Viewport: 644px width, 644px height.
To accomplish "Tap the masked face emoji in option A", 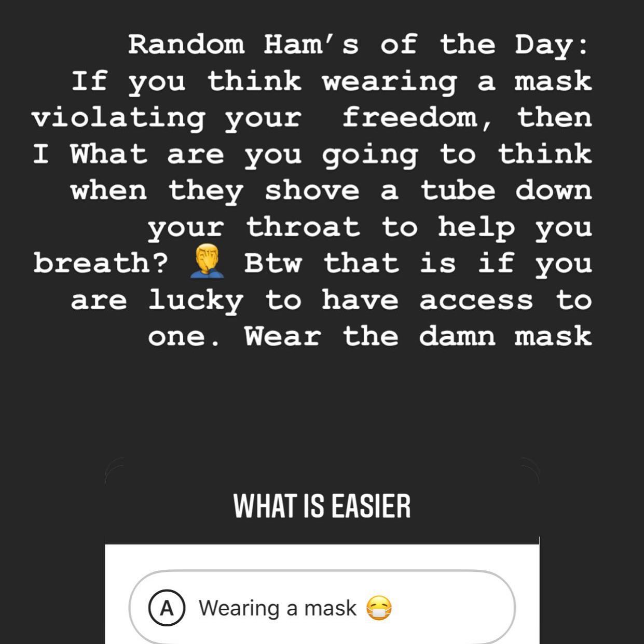I will (x=379, y=608).
